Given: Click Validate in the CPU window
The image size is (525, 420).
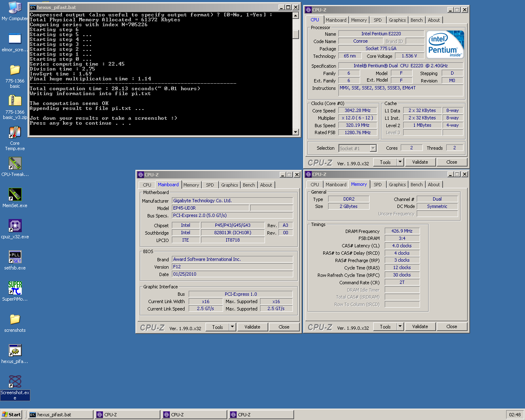Looking at the screenshot, I should coord(420,162).
